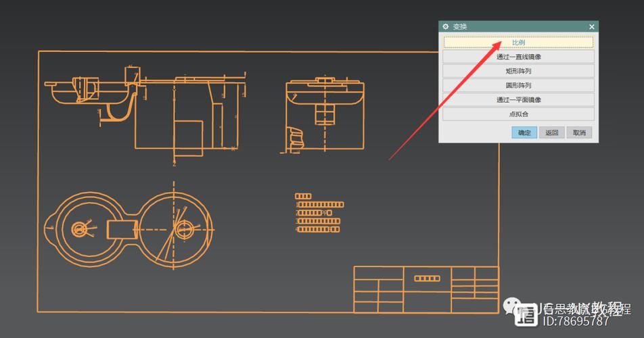Select the 点拟合 option
Screen dimensions: 644x338
click(518, 114)
